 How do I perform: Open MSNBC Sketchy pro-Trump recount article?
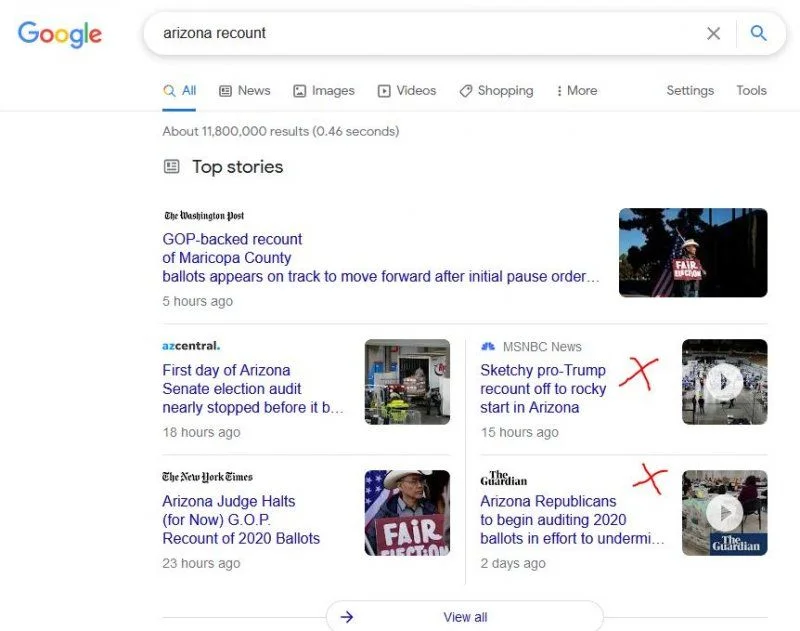point(543,389)
